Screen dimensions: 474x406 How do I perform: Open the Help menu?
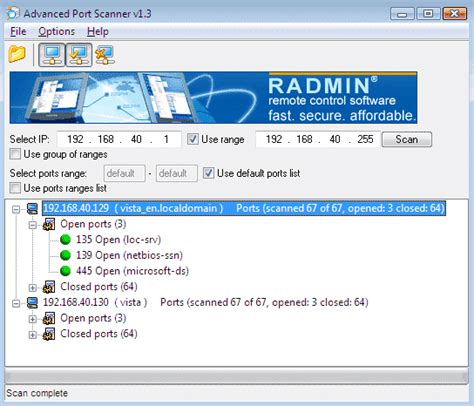point(98,32)
